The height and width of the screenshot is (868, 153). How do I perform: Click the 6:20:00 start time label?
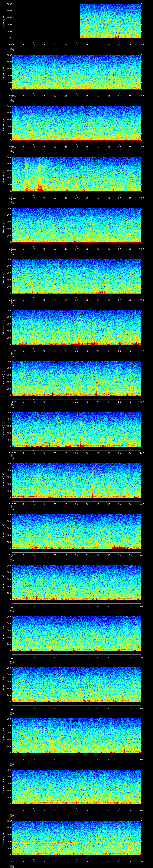pos(12,861)
